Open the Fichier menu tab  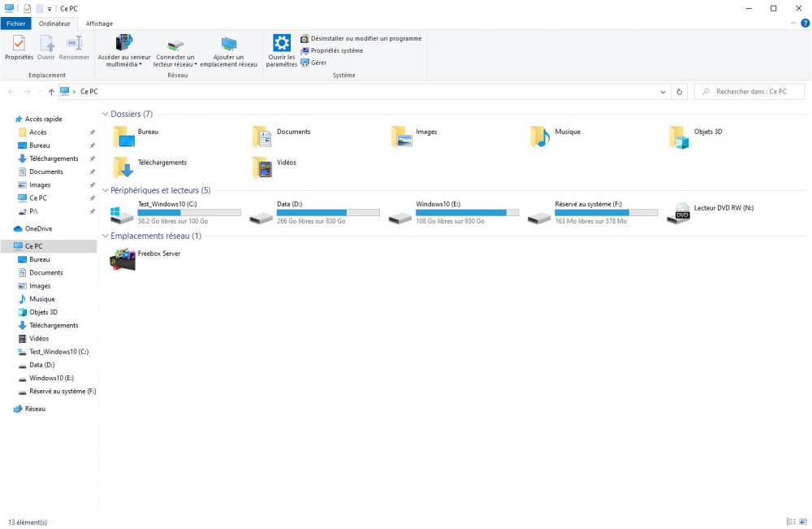point(16,24)
